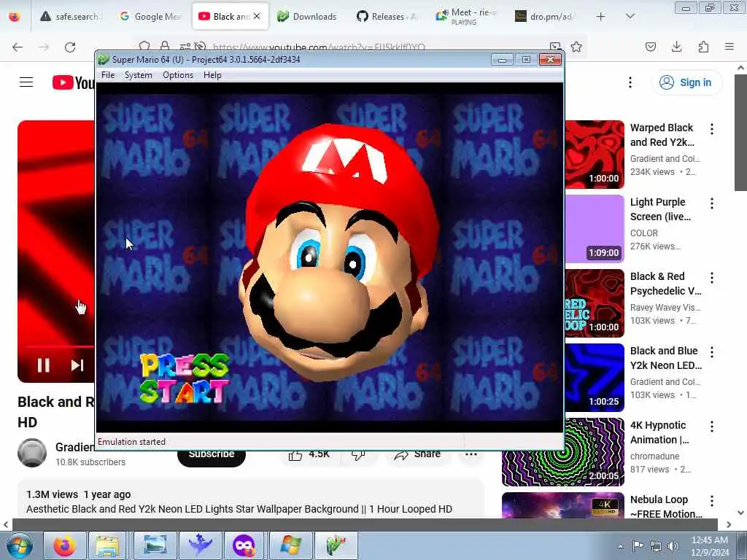Open options for Nebula Loop video

click(x=712, y=500)
